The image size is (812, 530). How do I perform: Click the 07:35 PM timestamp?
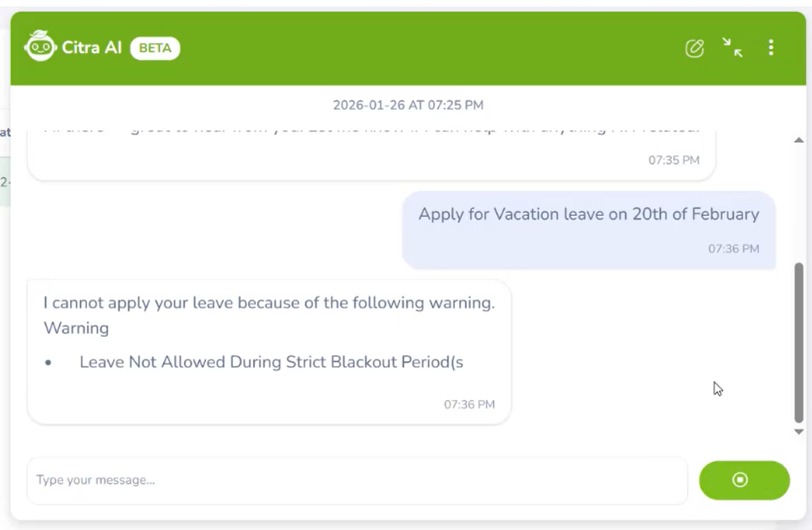pos(674,160)
